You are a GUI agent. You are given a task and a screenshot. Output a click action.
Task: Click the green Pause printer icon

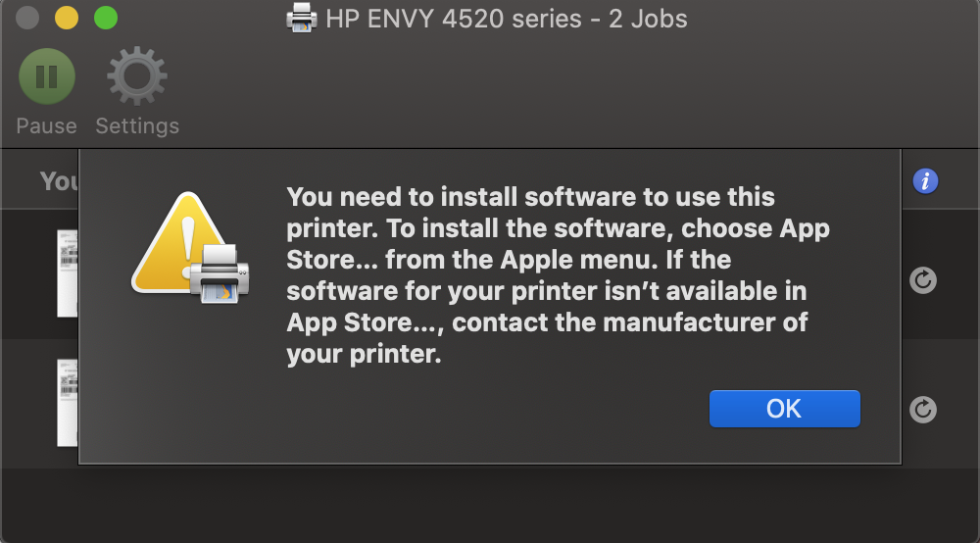(x=46, y=76)
